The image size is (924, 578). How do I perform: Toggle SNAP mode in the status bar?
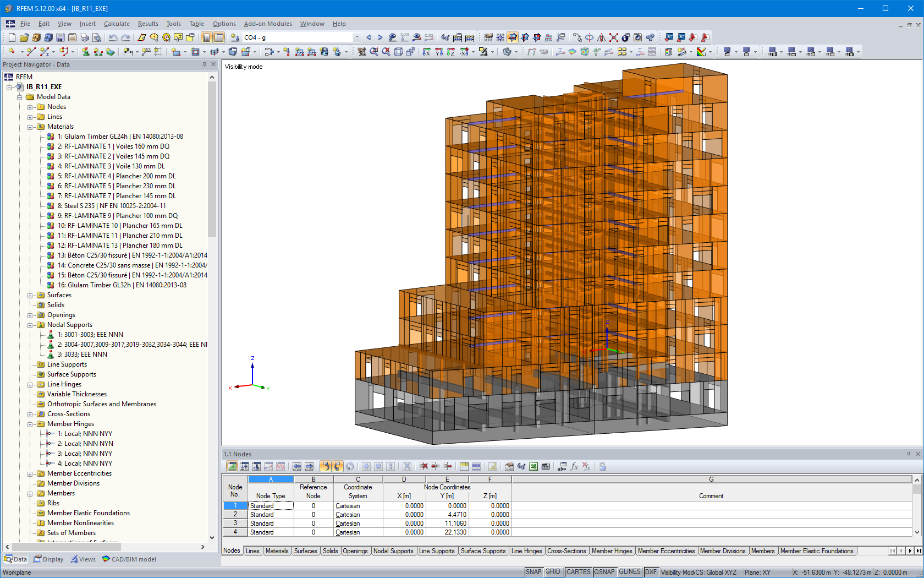(x=533, y=571)
